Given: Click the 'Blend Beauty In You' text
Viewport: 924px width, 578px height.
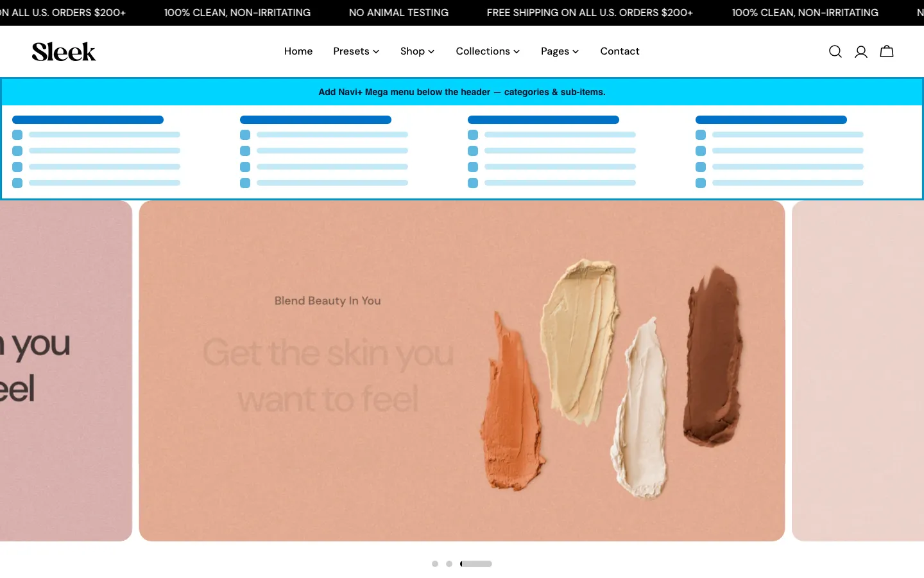Looking at the screenshot, I should click(328, 301).
